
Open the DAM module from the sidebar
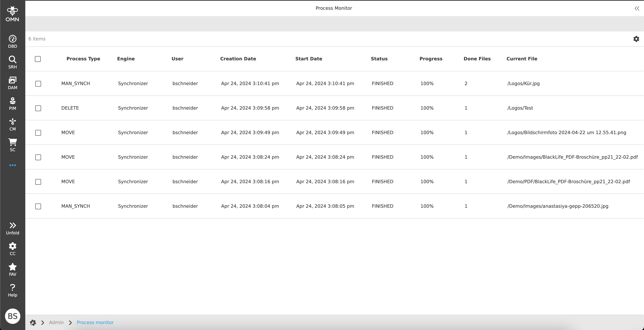coord(12,83)
